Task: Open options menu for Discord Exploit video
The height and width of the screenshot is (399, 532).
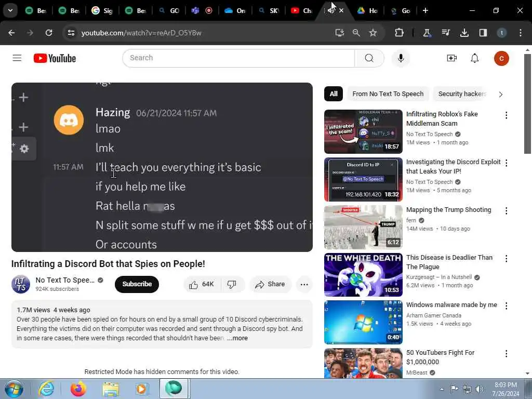Action: pyautogui.click(x=506, y=163)
